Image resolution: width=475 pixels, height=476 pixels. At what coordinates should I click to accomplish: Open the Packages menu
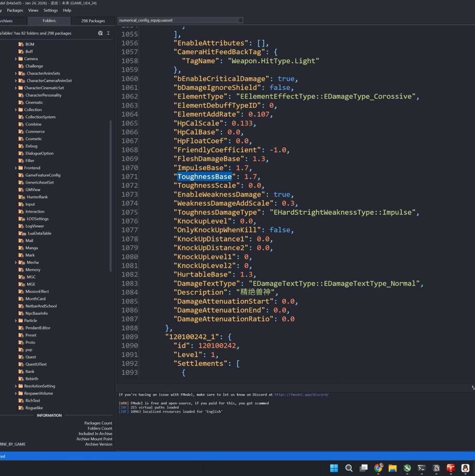point(15,10)
